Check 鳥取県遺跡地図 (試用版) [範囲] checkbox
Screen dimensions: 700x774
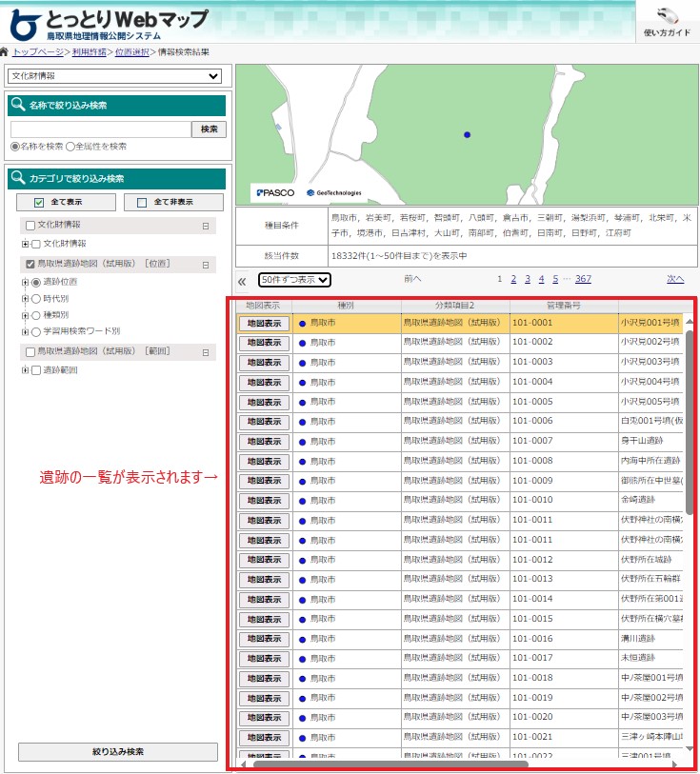point(30,352)
